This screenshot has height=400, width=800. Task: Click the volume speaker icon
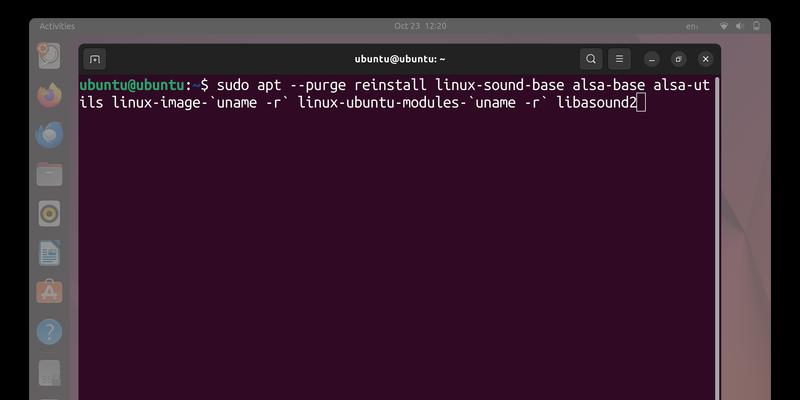(740, 26)
